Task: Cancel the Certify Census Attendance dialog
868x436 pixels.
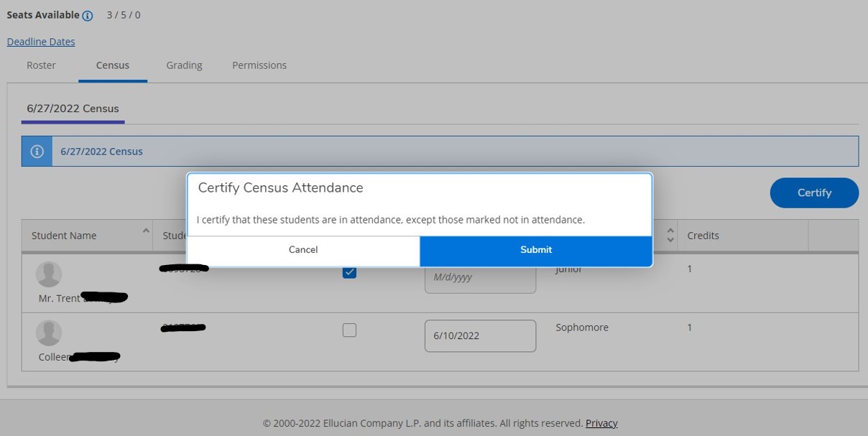Action: [x=303, y=250]
